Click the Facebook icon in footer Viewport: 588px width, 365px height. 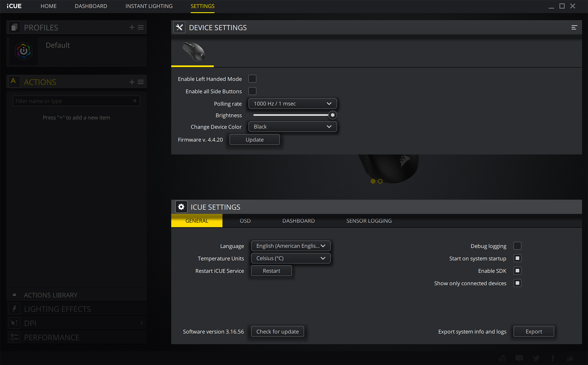553,358
